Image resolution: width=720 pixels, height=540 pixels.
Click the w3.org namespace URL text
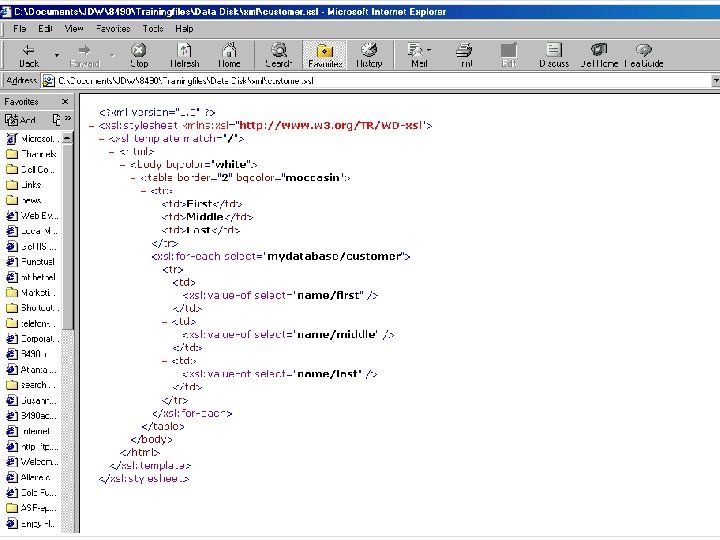[x=331, y=125]
